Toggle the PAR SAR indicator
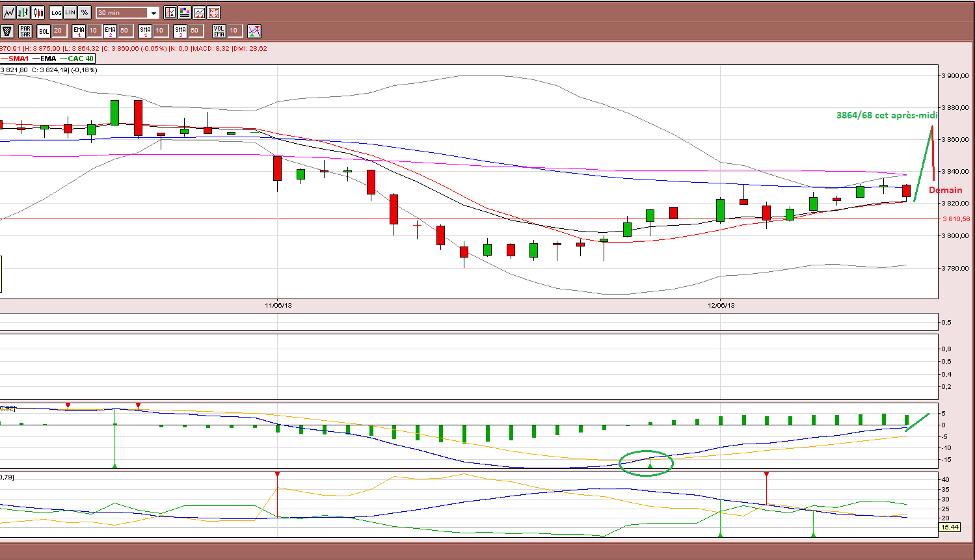Viewport: 975px width, 560px height. [25, 31]
